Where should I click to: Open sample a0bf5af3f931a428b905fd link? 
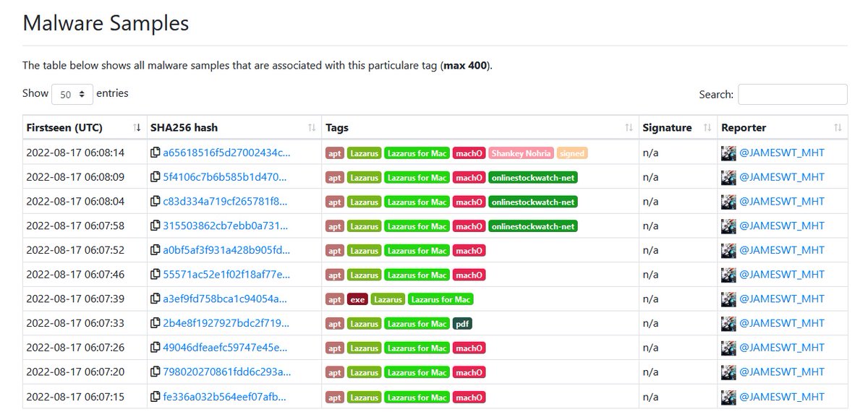(226, 251)
